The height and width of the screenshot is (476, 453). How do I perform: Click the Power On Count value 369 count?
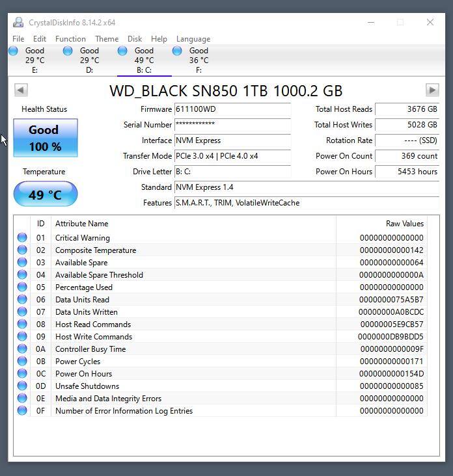pyautogui.click(x=407, y=156)
